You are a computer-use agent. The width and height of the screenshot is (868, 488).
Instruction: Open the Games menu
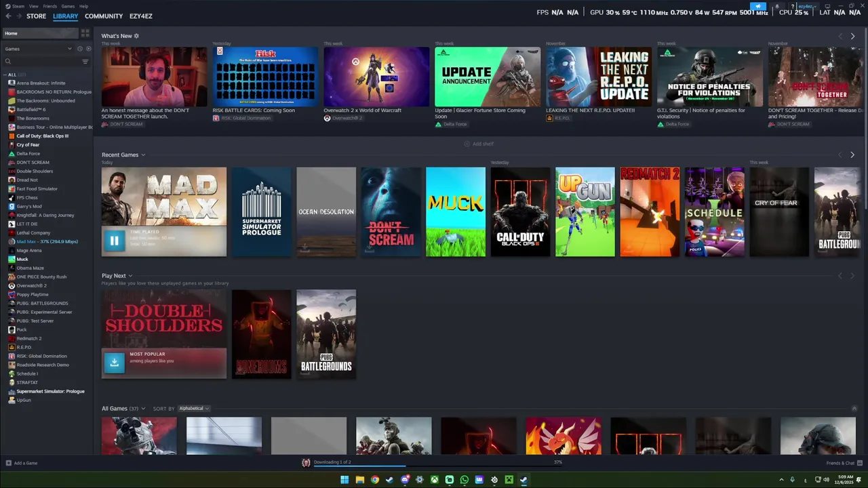(x=68, y=6)
